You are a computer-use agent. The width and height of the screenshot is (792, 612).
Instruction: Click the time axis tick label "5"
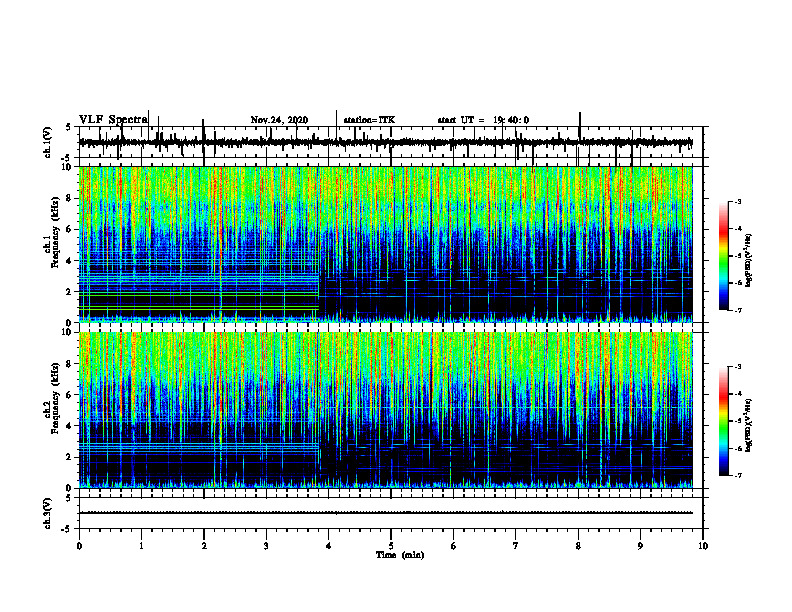[x=391, y=546]
